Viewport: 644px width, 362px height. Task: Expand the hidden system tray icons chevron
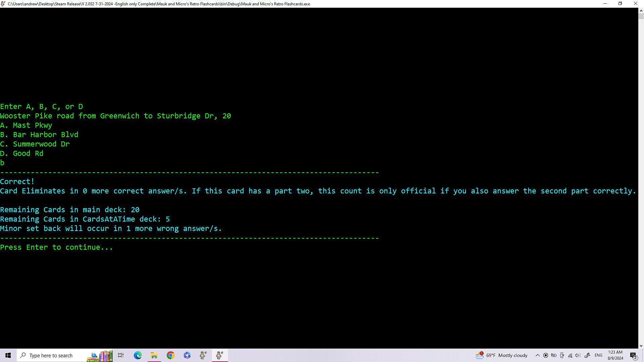tap(537, 355)
